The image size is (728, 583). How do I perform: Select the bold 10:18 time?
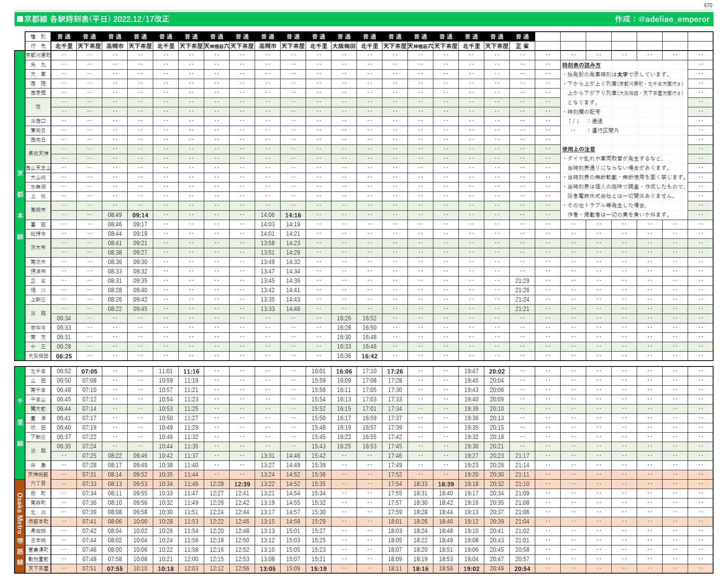tap(166, 569)
